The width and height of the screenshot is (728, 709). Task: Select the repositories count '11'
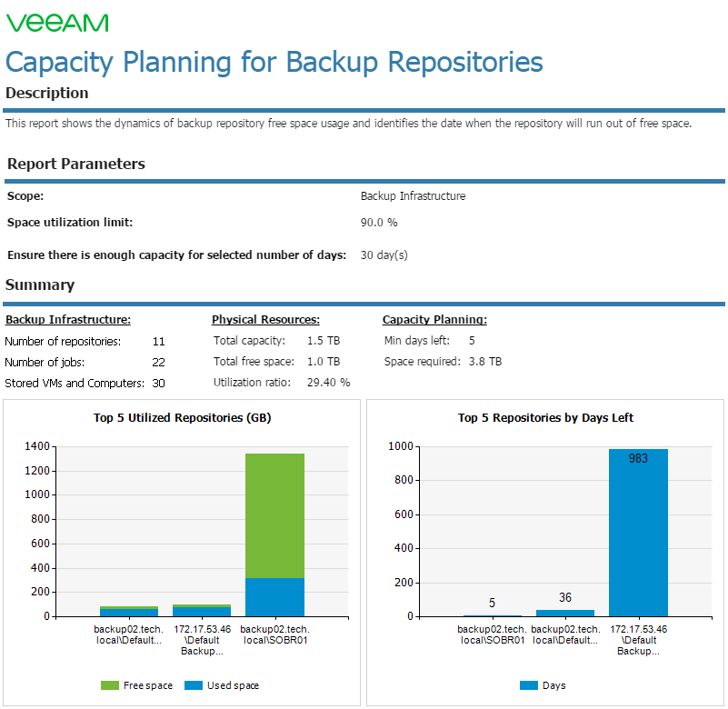point(159,342)
